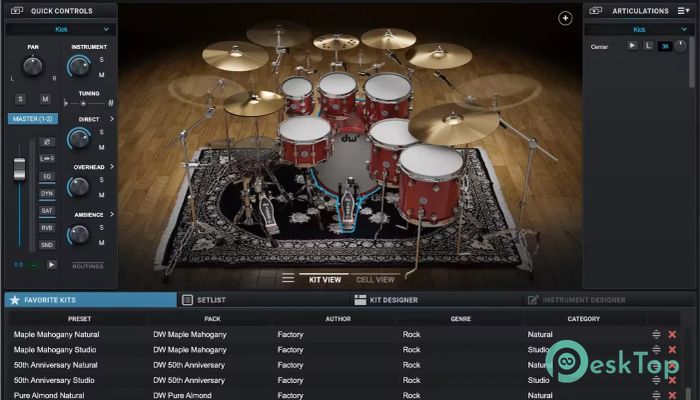
Task: Solo the Direct mic
Action: 102,132
